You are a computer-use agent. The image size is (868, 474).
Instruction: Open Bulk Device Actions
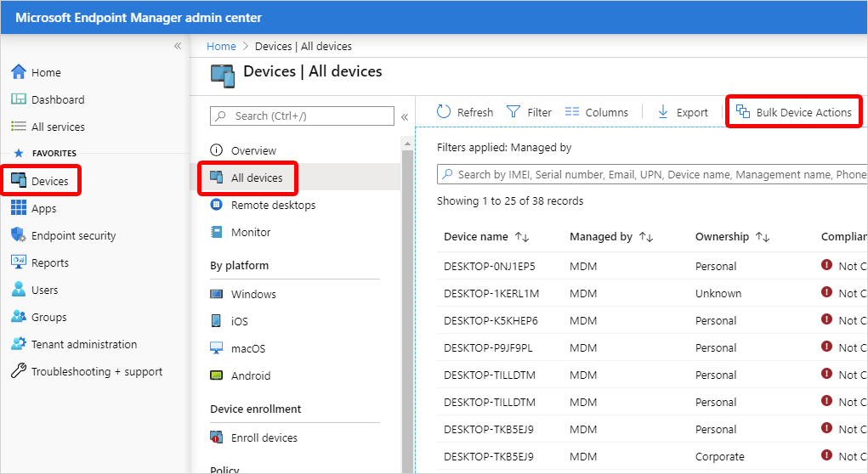[x=794, y=112]
